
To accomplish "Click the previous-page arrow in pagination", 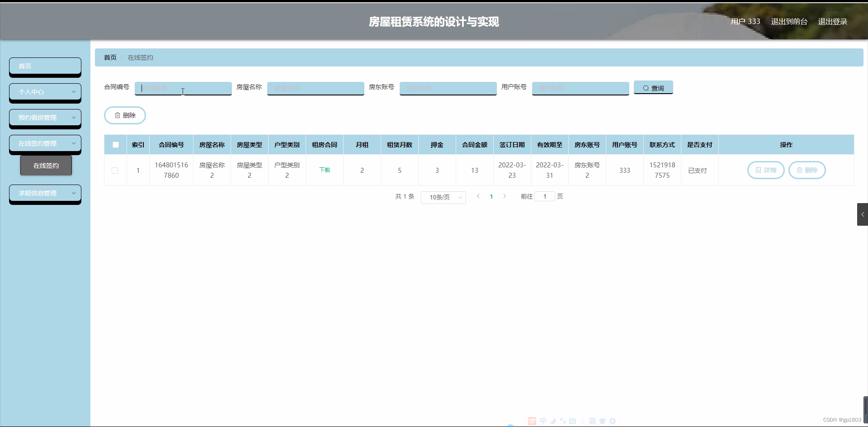I will click(x=478, y=196).
